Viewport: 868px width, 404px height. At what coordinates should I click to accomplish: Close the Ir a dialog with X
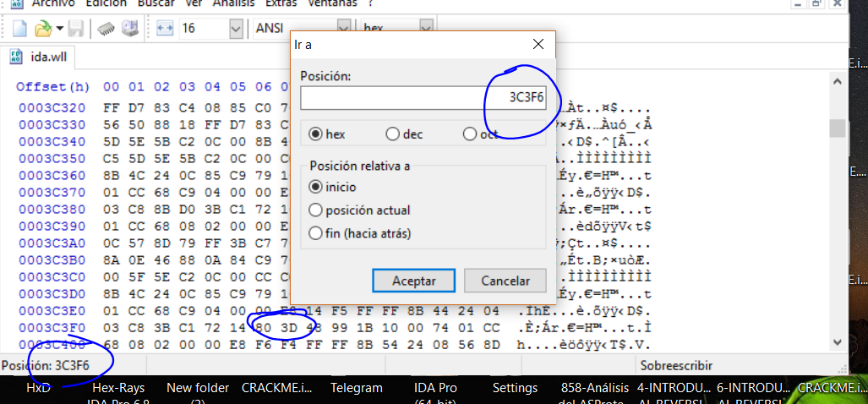click(x=538, y=45)
